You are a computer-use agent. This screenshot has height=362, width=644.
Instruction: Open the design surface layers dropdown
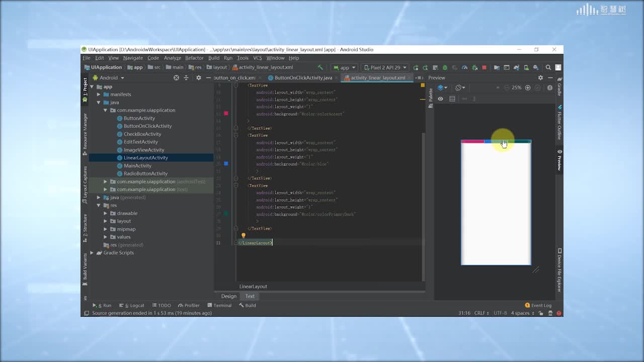tap(442, 87)
